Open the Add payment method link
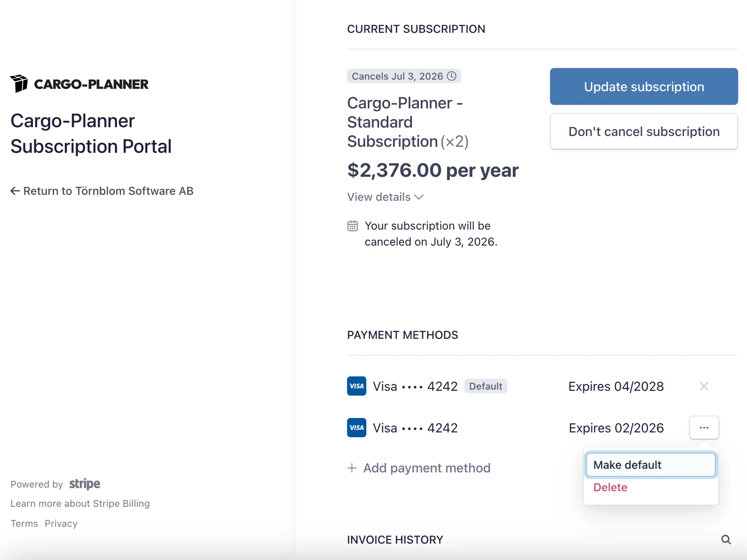 click(426, 468)
